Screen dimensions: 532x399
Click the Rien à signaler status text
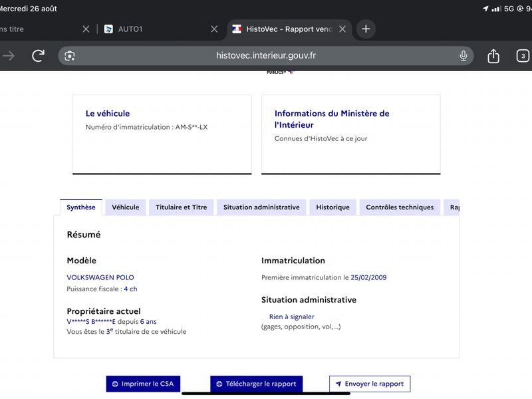292,317
